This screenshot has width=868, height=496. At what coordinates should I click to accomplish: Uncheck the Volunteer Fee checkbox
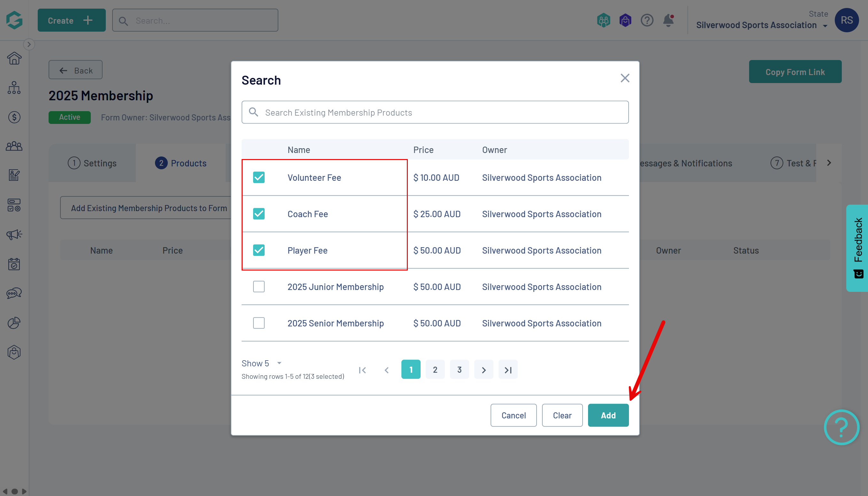259,178
